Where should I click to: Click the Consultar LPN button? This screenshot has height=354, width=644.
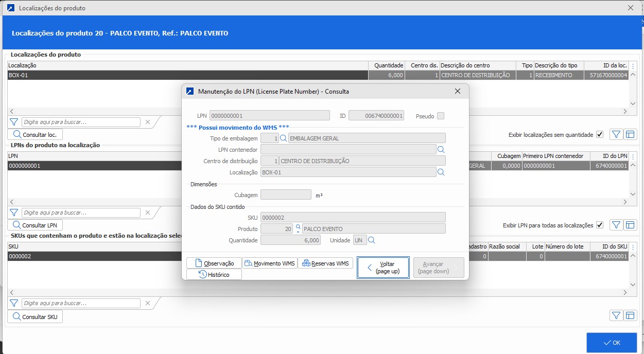[35, 225]
